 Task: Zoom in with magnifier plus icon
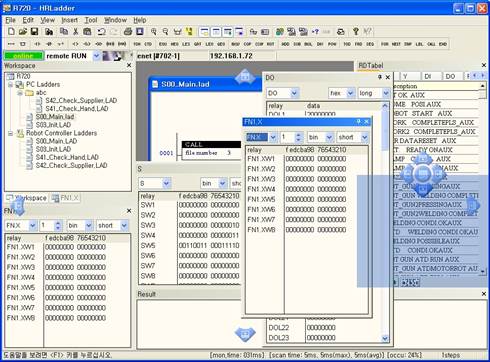click(x=154, y=32)
